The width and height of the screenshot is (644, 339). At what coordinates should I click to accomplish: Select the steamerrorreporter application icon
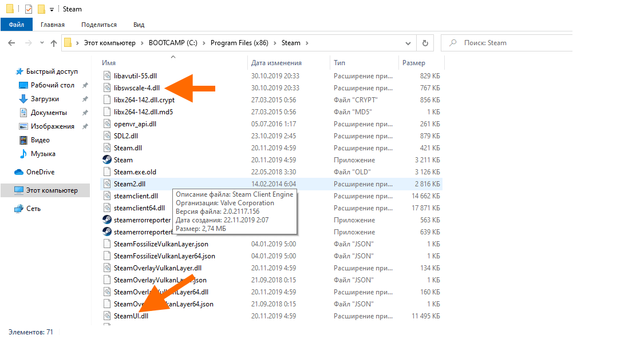pyautogui.click(x=107, y=220)
